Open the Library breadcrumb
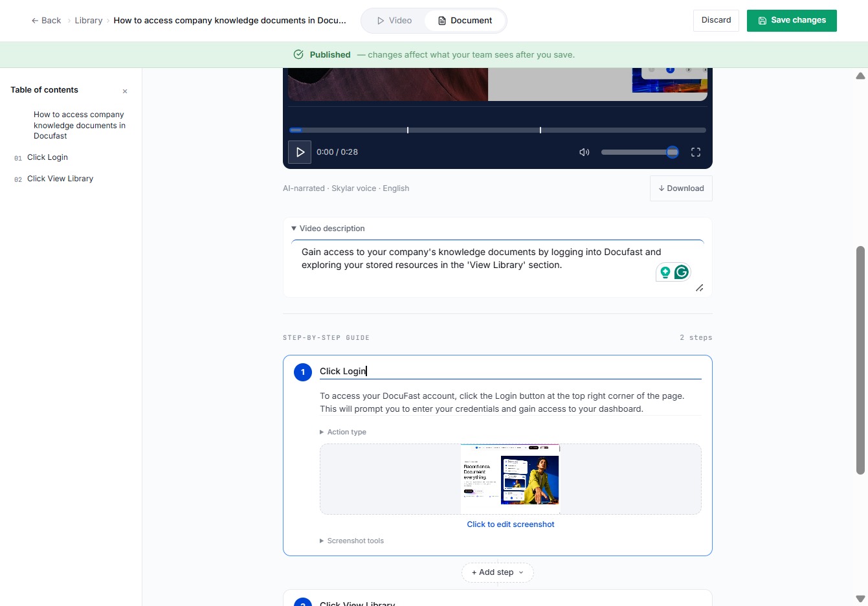Image resolution: width=868 pixels, height=606 pixels. pyautogui.click(x=89, y=21)
